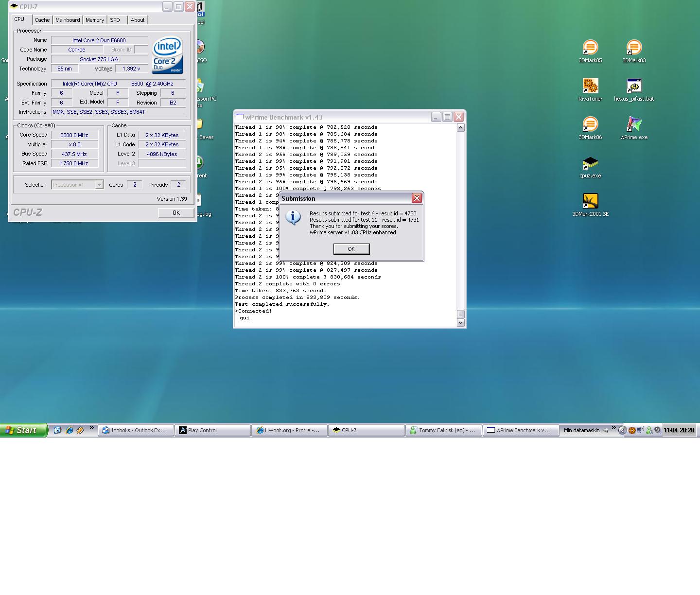
Task: Click the Bus Speed value 437.5 MHz
Action: click(x=74, y=154)
